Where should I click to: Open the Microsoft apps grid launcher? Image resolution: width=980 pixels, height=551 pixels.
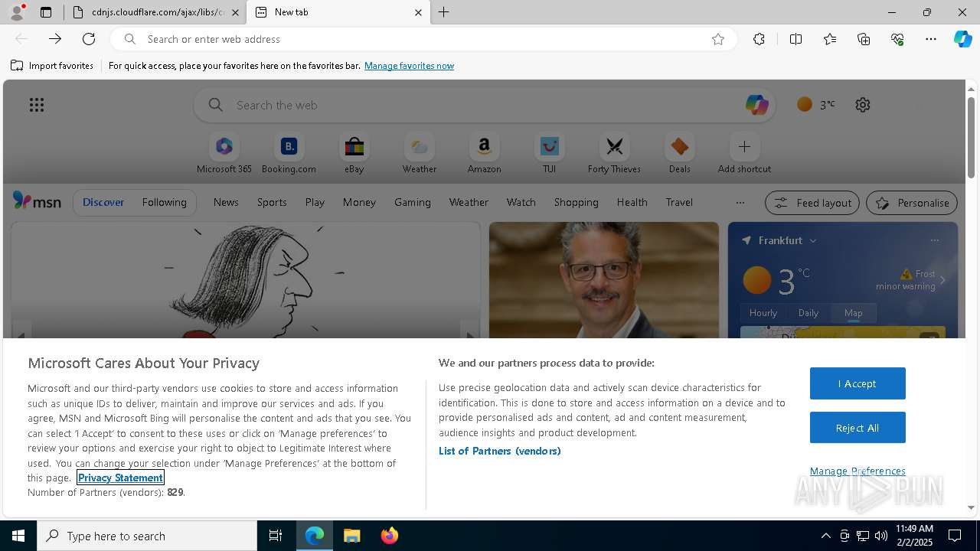37,105
